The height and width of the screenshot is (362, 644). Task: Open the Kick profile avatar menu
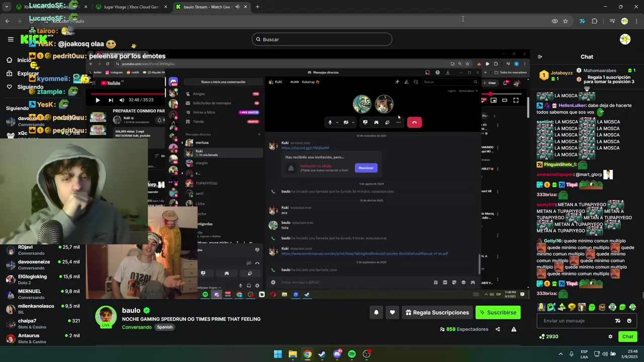pos(625,39)
